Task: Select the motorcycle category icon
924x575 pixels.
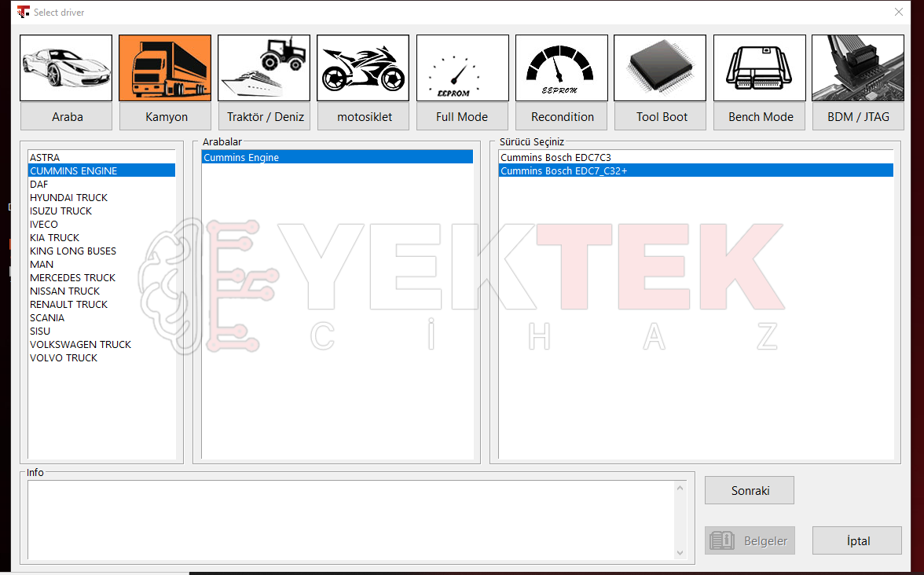Action: [363, 68]
